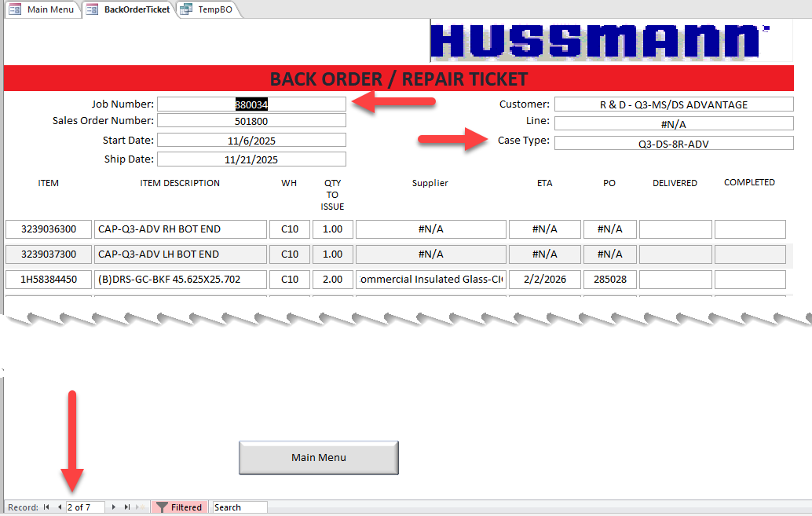
Task: Click item number 3239037300
Action: tap(49, 254)
